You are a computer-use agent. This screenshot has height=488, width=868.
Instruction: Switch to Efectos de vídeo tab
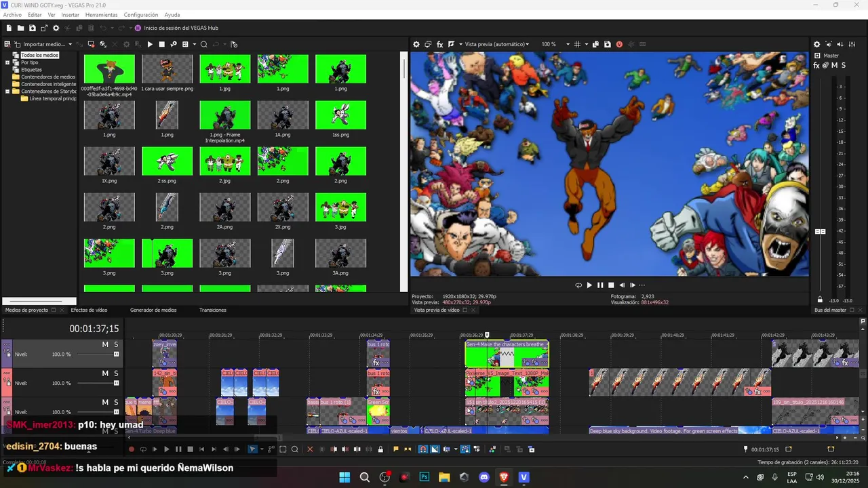[89, 310]
